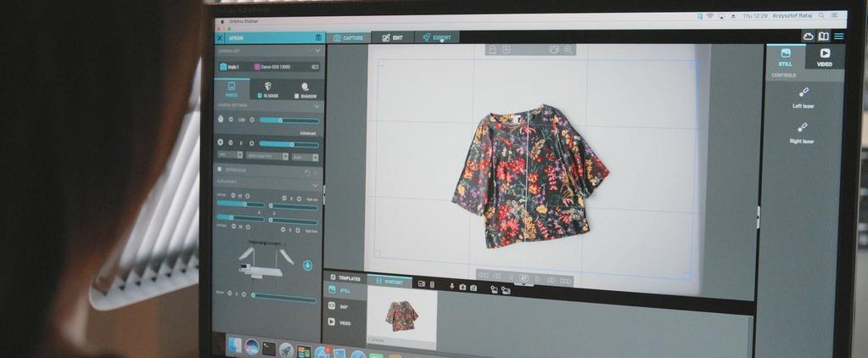
Task: Open Spotlight search in menu bar
Action: 821,16
